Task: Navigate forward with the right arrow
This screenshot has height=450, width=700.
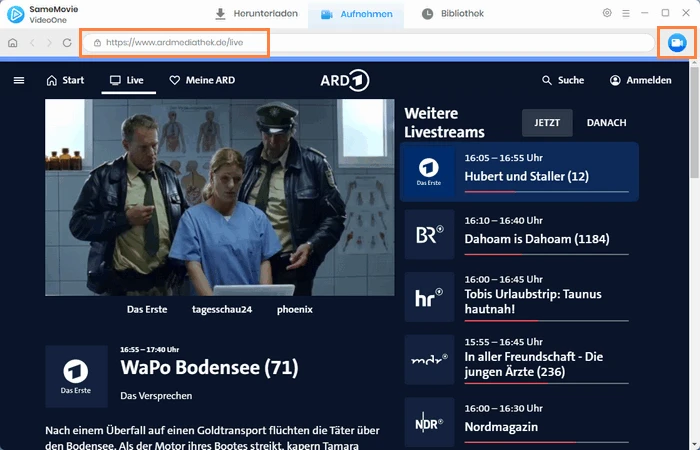Action: [x=49, y=43]
